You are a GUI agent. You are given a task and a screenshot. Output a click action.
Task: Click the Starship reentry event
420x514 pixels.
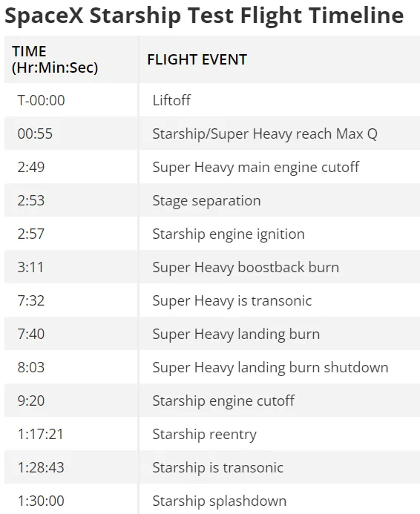click(x=204, y=434)
